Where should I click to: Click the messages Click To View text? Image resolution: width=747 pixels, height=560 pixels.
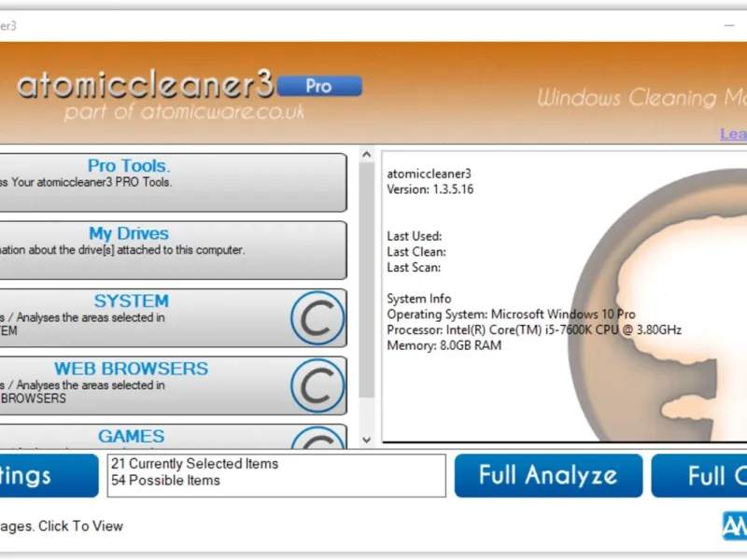pos(62,526)
